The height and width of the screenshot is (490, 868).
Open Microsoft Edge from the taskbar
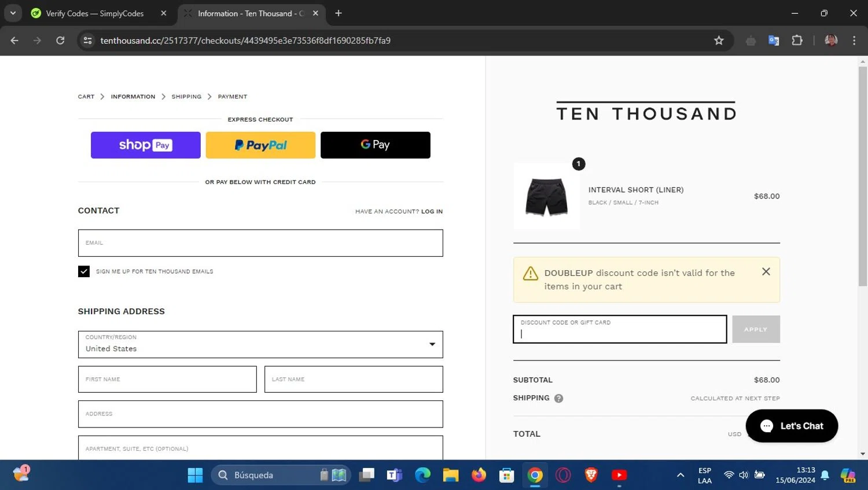click(422, 475)
